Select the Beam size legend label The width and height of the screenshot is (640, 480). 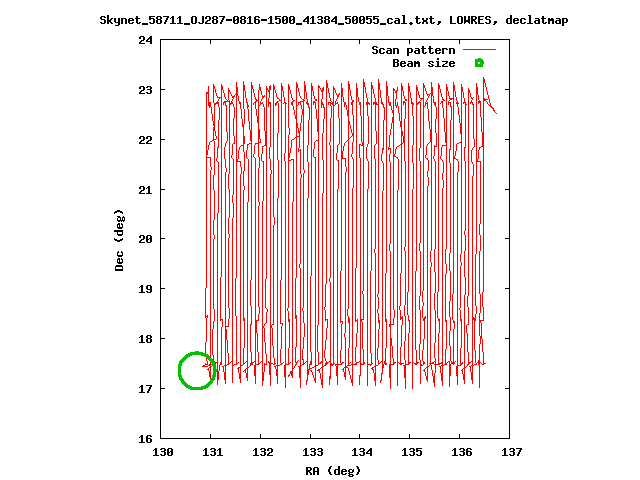point(424,63)
